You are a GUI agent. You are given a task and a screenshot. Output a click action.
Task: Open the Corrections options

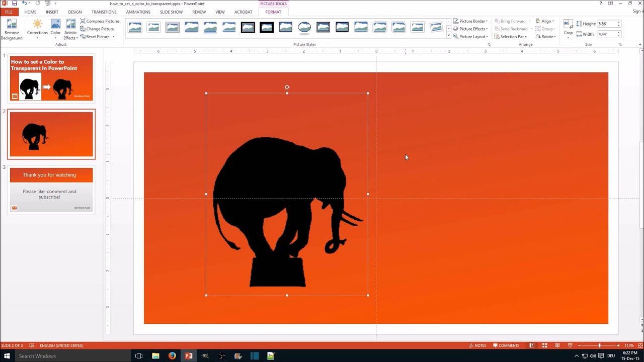37,30
